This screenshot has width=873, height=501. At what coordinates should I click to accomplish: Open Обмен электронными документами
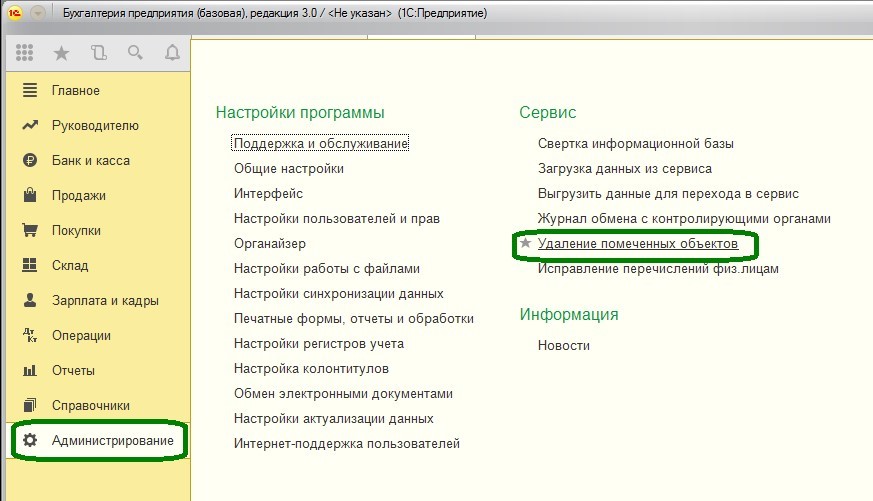point(344,394)
